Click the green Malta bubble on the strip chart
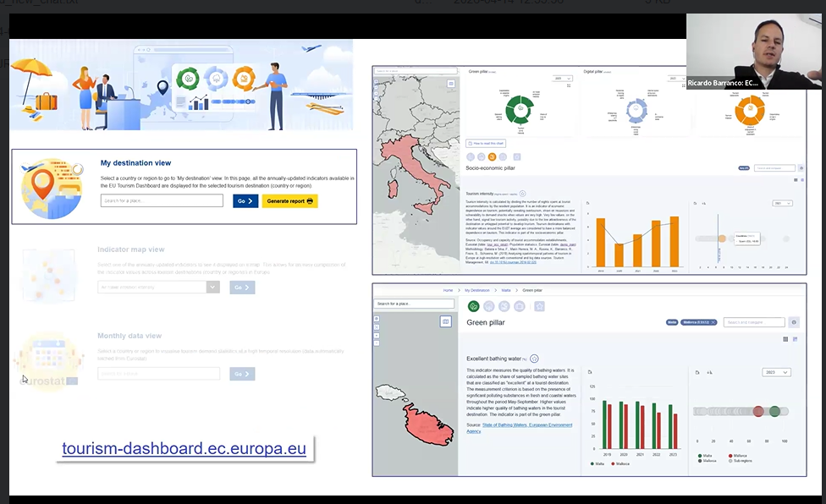 (x=758, y=412)
